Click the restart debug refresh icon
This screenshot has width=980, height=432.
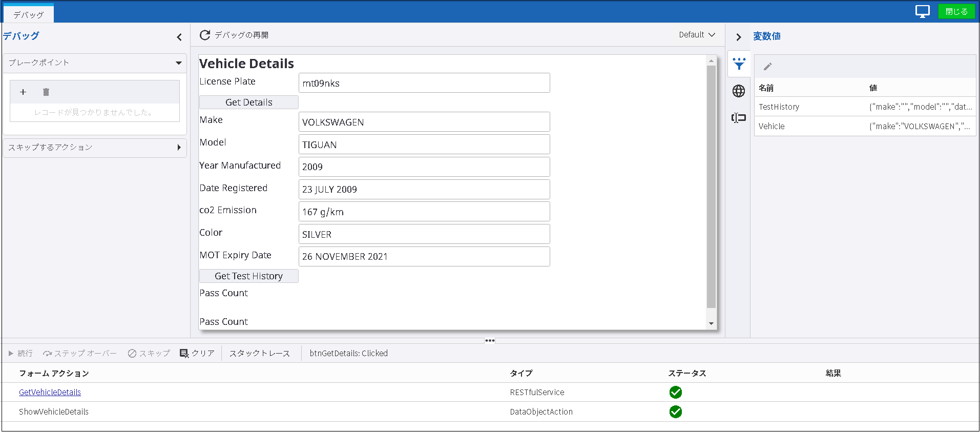pos(205,35)
